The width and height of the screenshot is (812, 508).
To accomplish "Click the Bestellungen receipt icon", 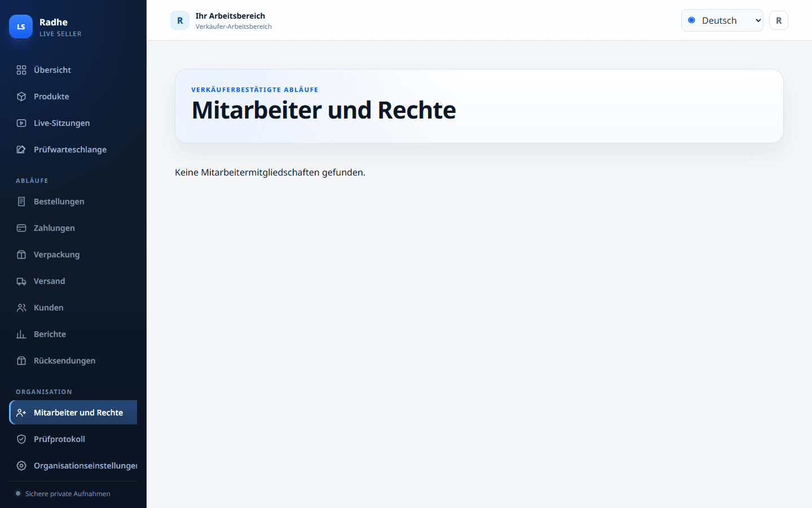I will (x=21, y=202).
